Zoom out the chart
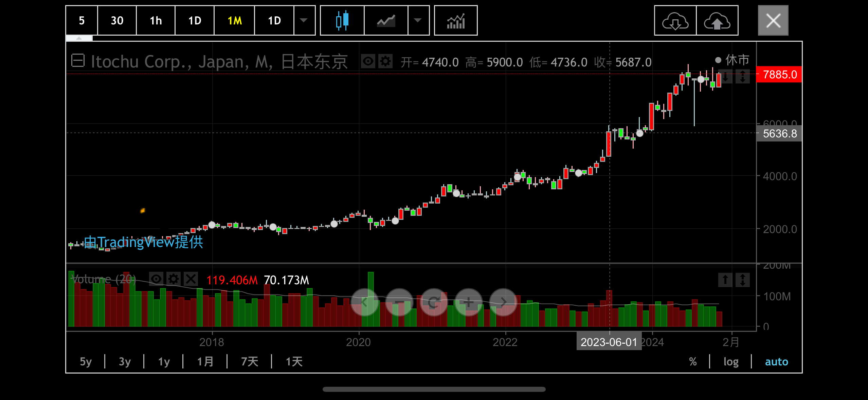Viewport: 868px width, 400px height. [x=399, y=302]
